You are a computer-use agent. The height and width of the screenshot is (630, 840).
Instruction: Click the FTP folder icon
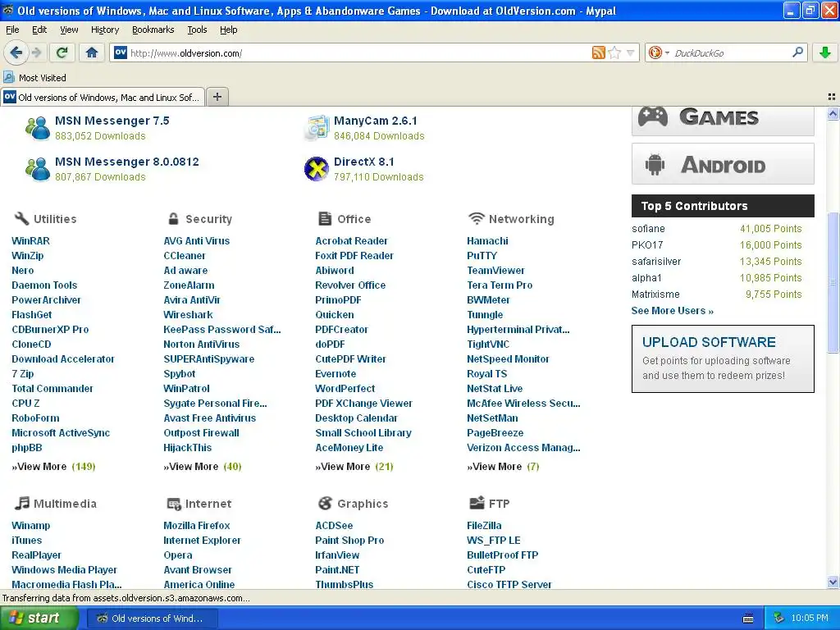point(477,503)
